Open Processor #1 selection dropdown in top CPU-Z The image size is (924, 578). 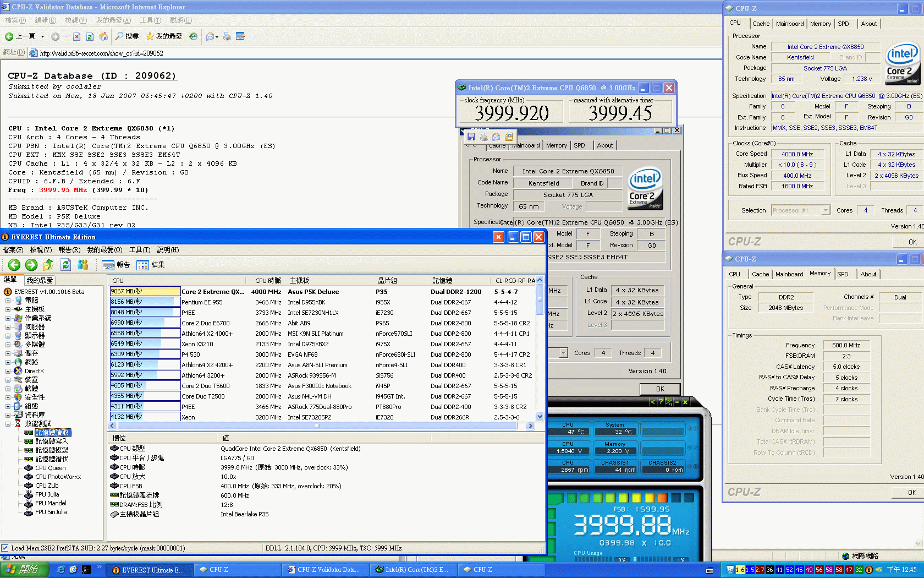coord(825,210)
